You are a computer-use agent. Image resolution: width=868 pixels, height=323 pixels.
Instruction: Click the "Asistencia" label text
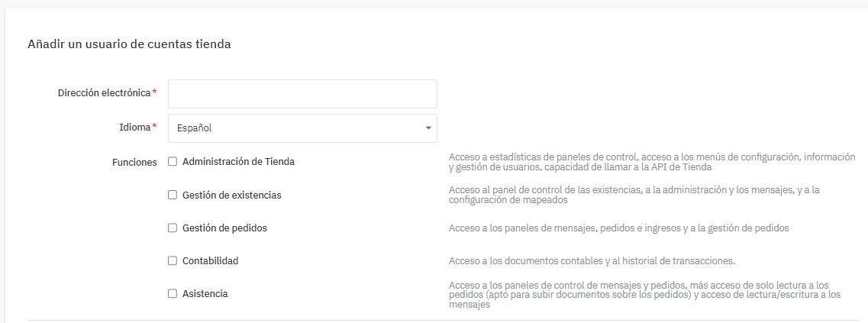[x=205, y=294]
